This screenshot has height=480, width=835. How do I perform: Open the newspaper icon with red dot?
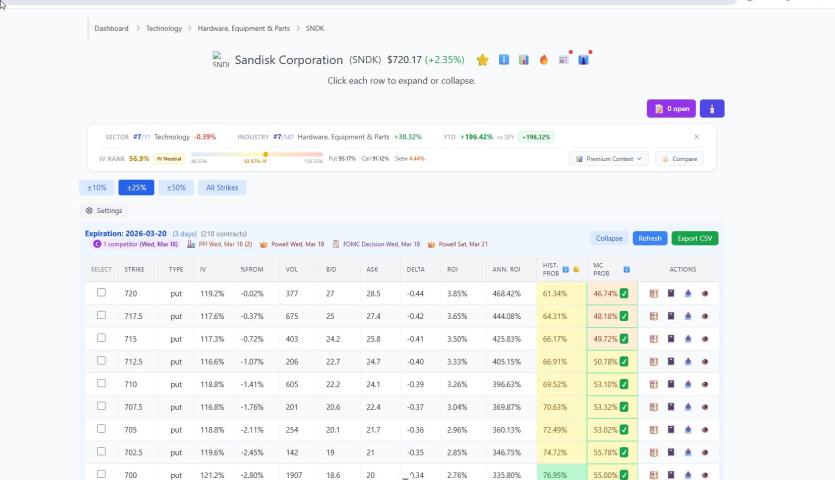pos(564,60)
